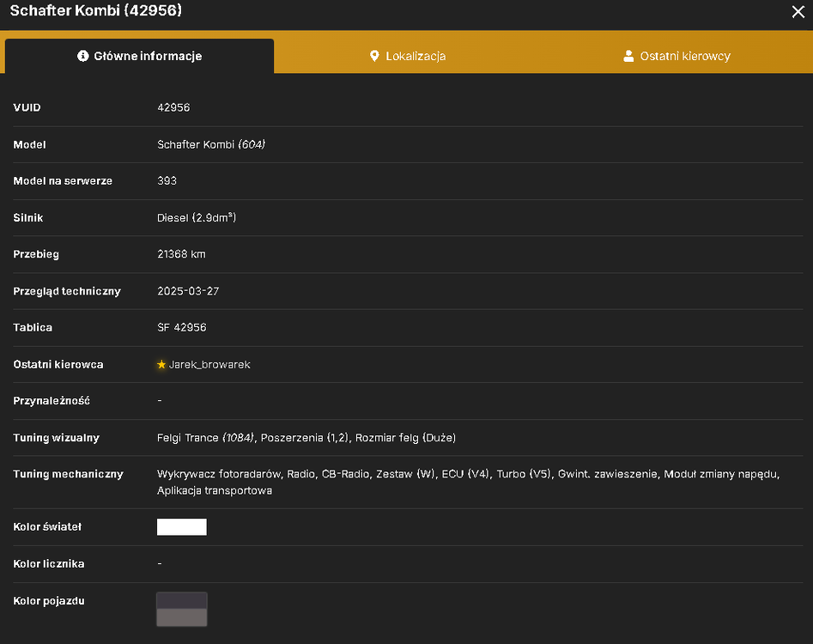Click the Felgi Trance (1084) tuning entry

[205, 438]
